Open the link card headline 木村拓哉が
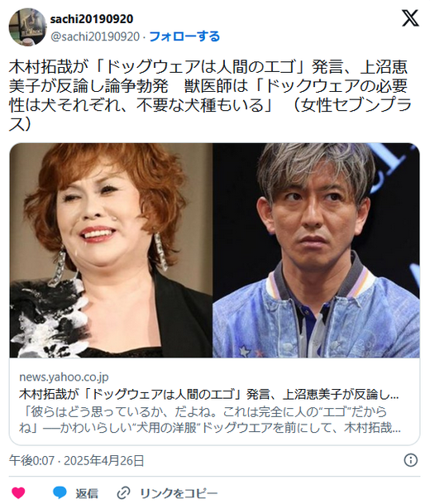 [208, 395]
